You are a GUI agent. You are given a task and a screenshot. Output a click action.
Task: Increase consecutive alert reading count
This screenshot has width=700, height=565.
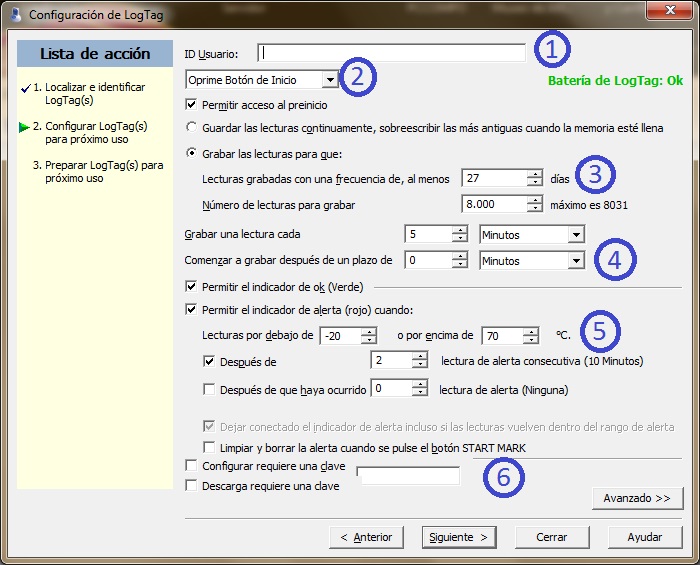click(420, 356)
